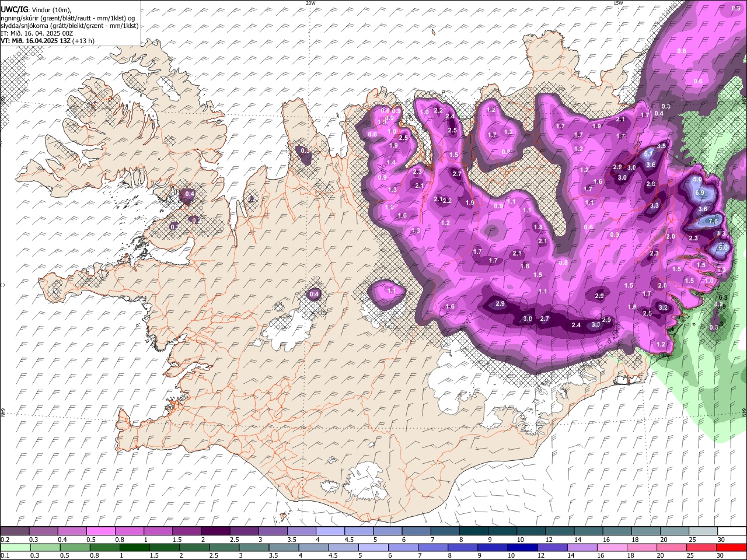Pick lower scale bright red swatch after 30
747x560 pixels.
(x=731, y=547)
